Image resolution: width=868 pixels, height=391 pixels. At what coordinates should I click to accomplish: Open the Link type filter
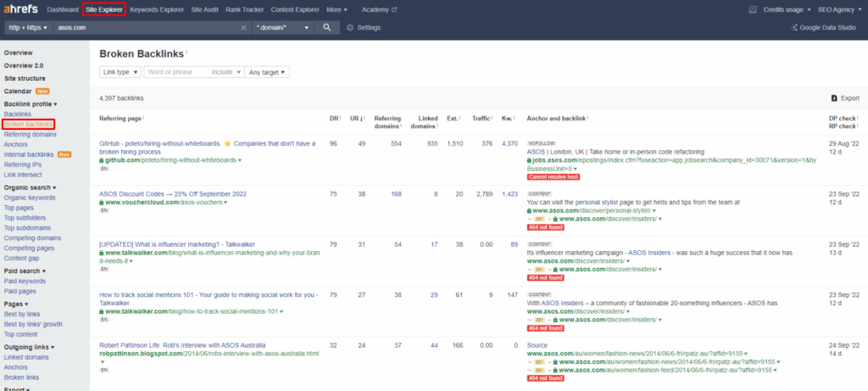click(120, 72)
